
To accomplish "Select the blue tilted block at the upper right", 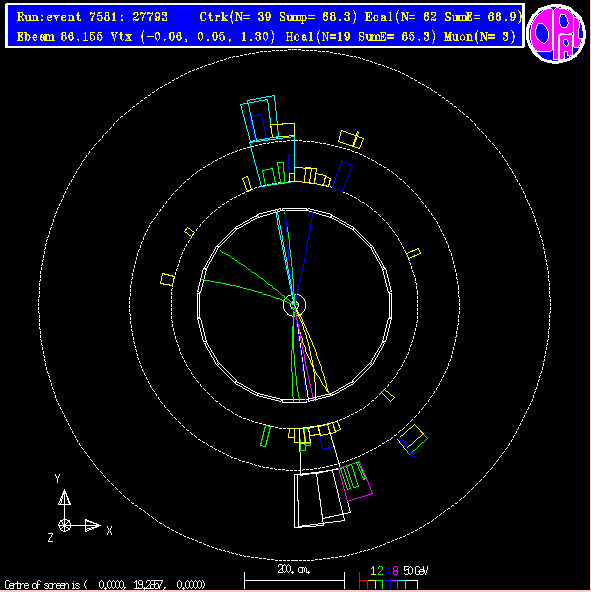I will click(x=343, y=176).
